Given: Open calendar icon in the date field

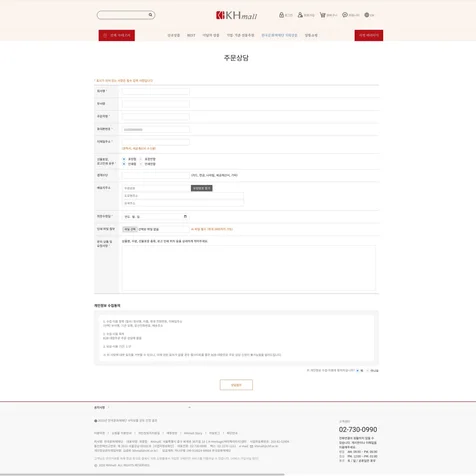Looking at the screenshot, I should (x=185, y=216).
